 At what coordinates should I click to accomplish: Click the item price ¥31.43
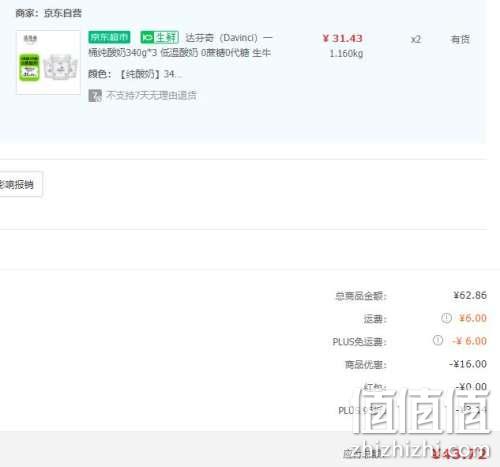pyautogui.click(x=342, y=38)
